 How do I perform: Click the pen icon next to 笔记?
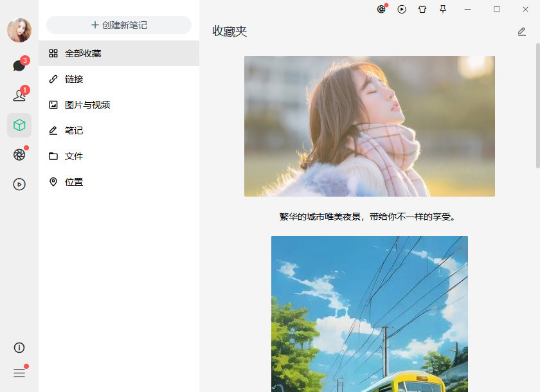(53, 130)
